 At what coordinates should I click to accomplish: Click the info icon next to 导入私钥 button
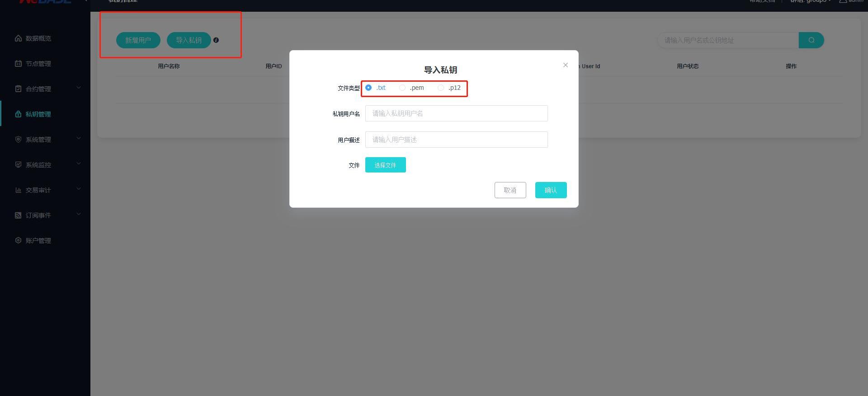[x=216, y=40]
